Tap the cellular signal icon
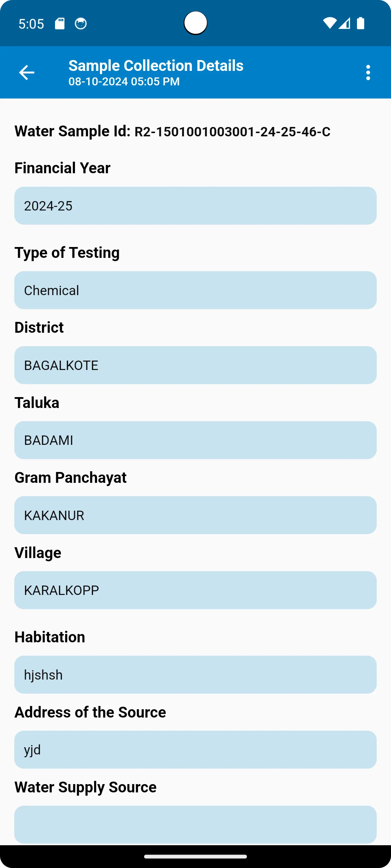The height and width of the screenshot is (868, 391). (x=344, y=23)
